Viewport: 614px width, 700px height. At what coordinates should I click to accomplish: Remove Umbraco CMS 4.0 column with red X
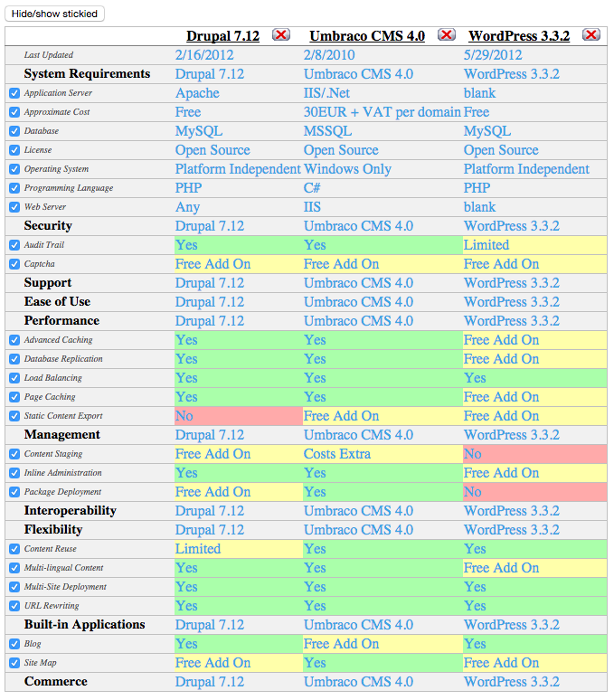(446, 35)
